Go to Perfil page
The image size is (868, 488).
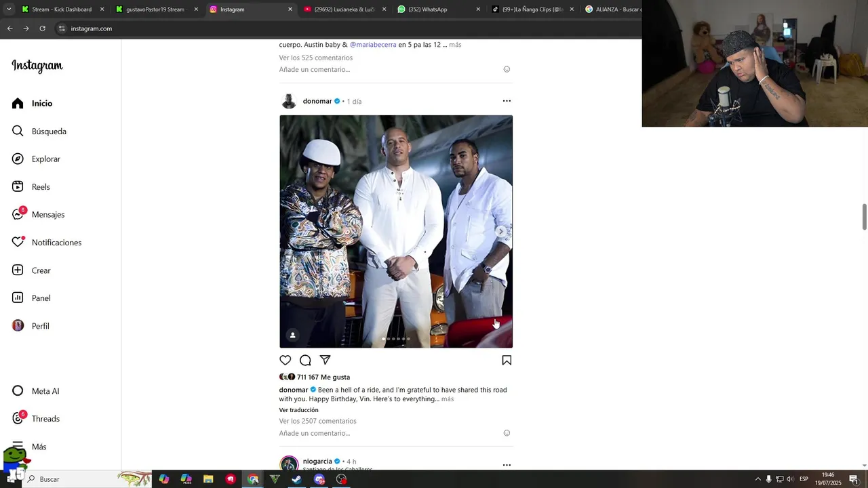[x=31, y=325]
